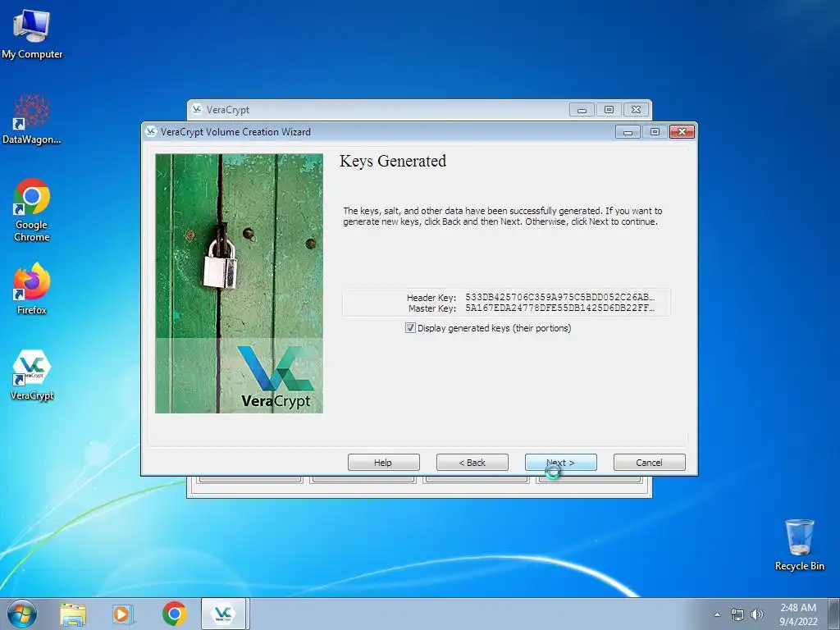Viewport: 840px width, 630px height.
Task: Uncheck Display generated keys checkbox
Action: (x=410, y=328)
